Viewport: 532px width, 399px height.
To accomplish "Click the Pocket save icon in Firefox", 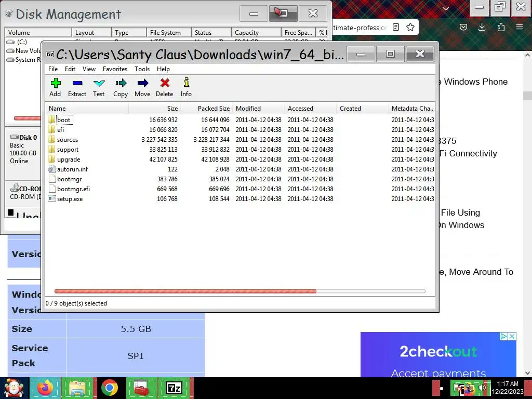I will [463, 27].
